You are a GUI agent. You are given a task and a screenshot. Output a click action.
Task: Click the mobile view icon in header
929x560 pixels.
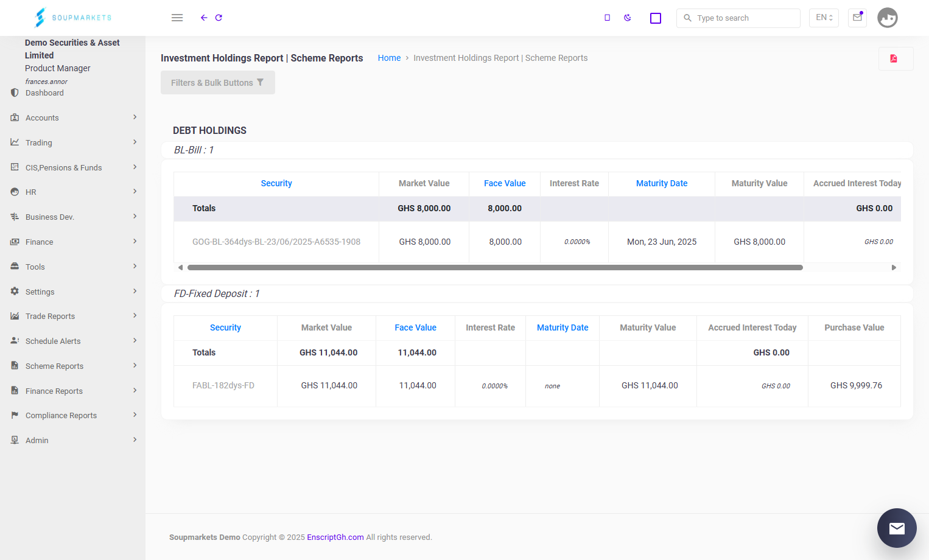coord(607,18)
